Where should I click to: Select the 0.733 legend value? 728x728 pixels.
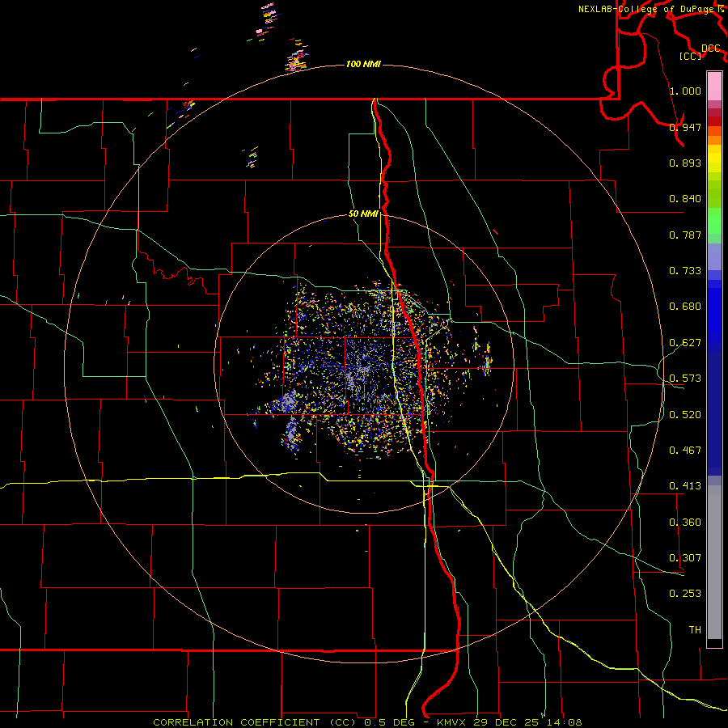[x=685, y=271]
